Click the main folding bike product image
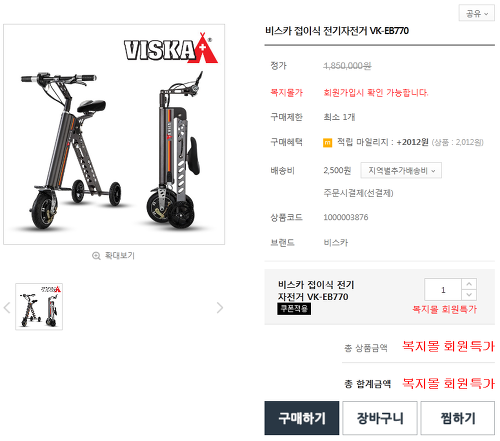The height and width of the screenshot is (441, 500). coord(114,134)
